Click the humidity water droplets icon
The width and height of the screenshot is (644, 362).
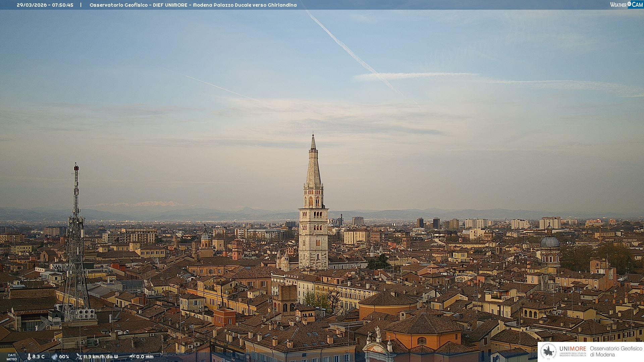(54, 357)
